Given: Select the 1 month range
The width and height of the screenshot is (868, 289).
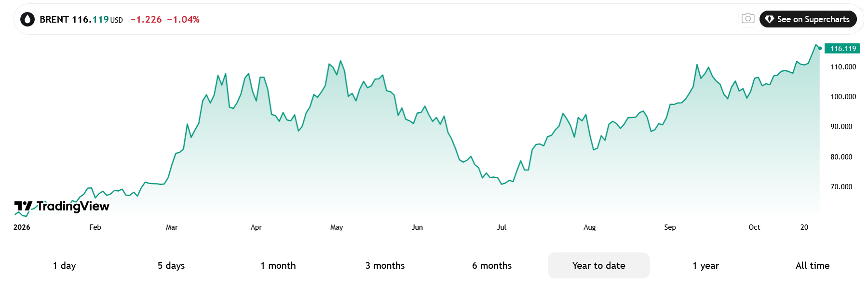Looking at the screenshot, I should 278,265.
